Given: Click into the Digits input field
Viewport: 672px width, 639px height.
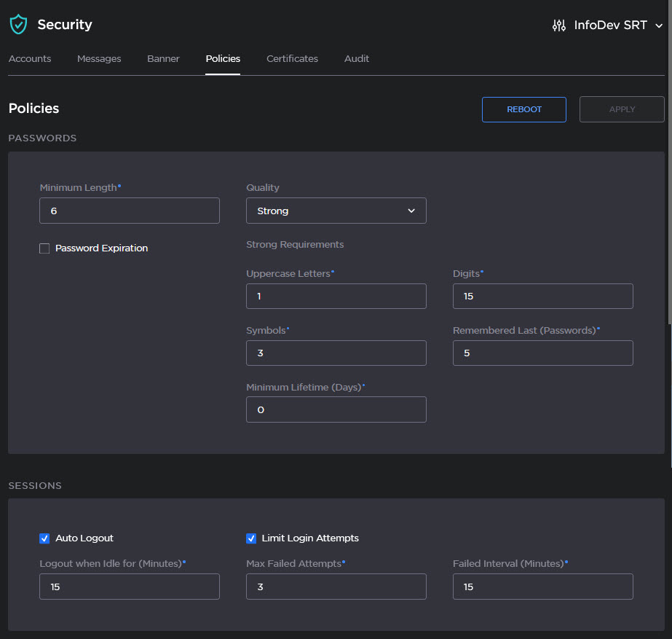Looking at the screenshot, I should (542, 297).
